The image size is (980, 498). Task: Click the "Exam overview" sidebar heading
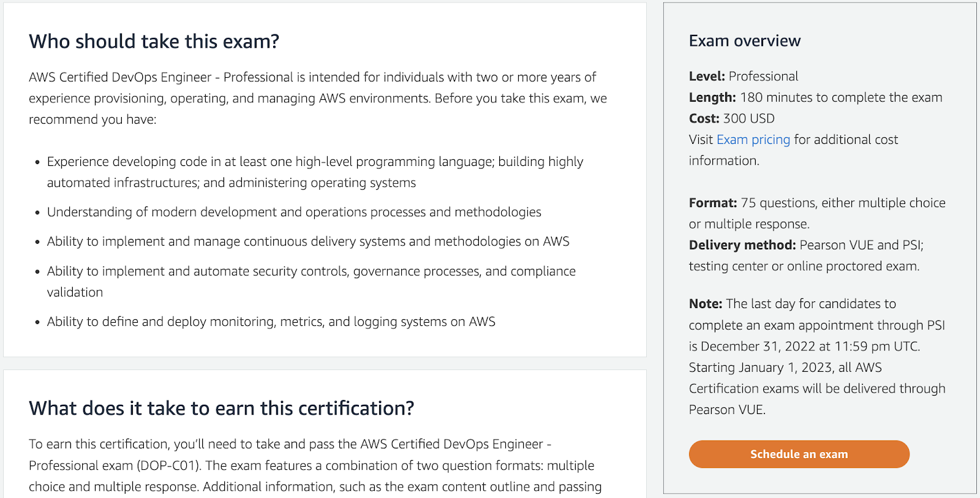[x=744, y=41]
